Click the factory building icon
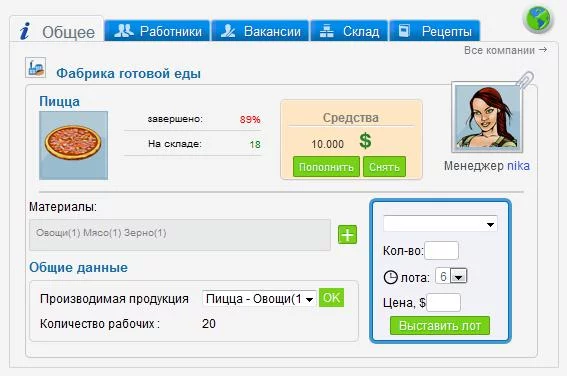The height and width of the screenshot is (376, 567). (x=35, y=67)
